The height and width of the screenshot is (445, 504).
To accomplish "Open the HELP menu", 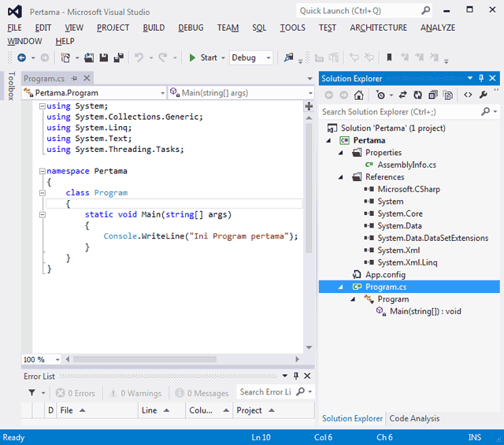I will click(65, 41).
